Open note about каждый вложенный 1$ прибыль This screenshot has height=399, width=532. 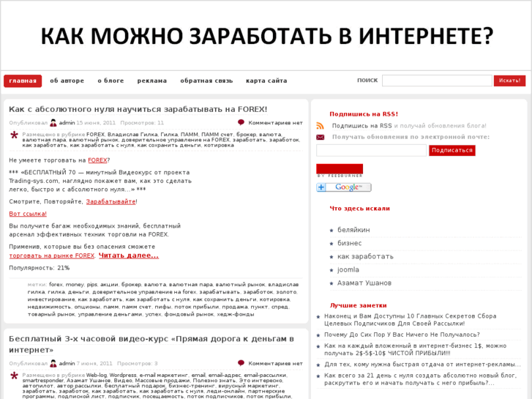click(x=416, y=349)
